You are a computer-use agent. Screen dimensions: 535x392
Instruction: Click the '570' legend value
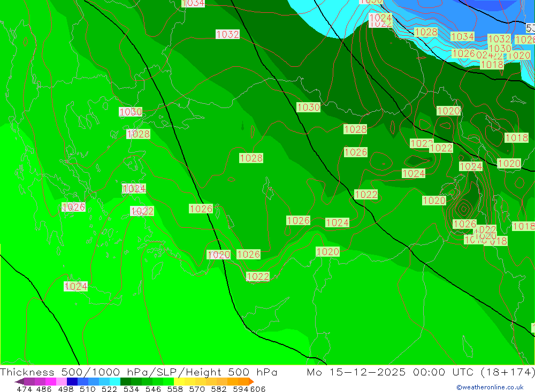click(x=197, y=389)
